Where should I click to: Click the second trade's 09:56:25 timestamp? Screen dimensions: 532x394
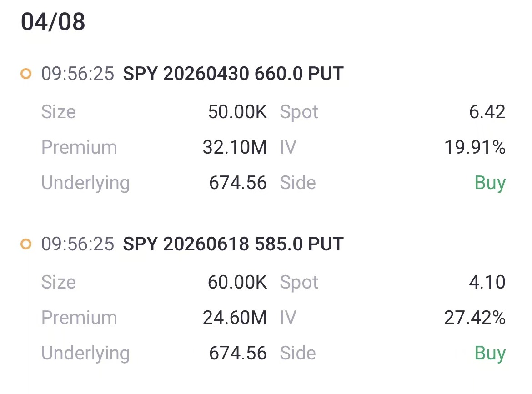[78, 244]
